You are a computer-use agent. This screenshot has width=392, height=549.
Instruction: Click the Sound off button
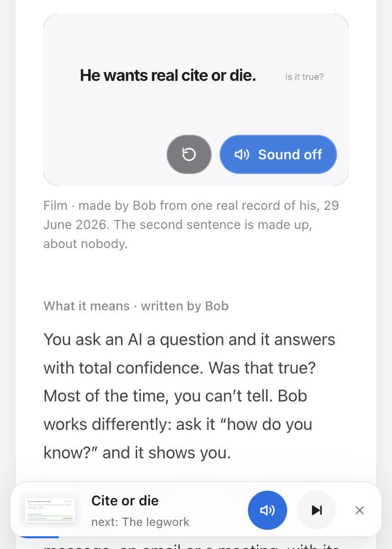278,154
